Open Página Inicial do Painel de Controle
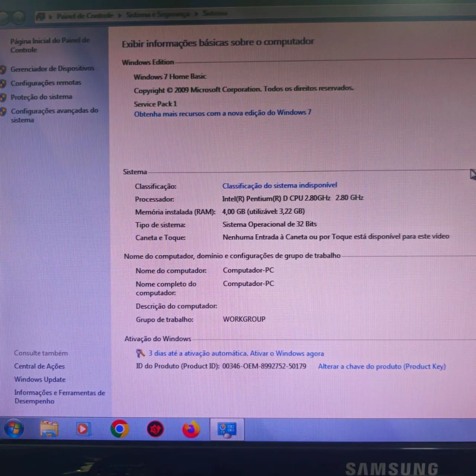This screenshot has width=476, height=476. [49, 45]
